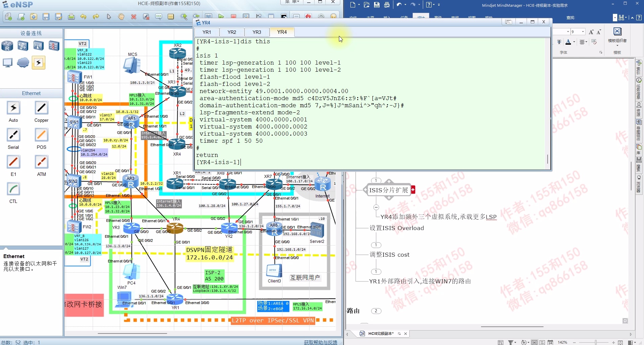Image resolution: width=644 pixels, height=345 pixels.
Task: Click the zoom slider in status bar
Action: coord(595,342)
